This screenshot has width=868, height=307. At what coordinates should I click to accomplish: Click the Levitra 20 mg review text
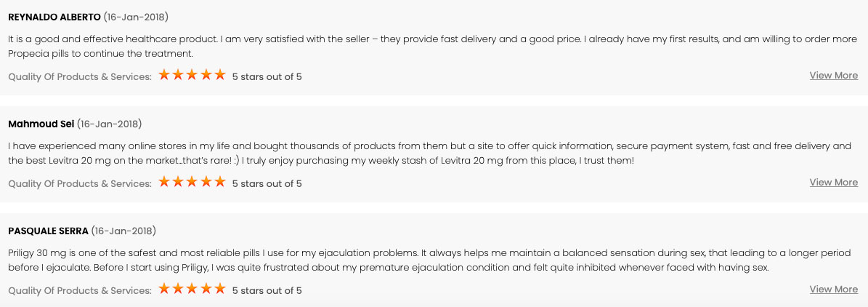pos(429,153)
